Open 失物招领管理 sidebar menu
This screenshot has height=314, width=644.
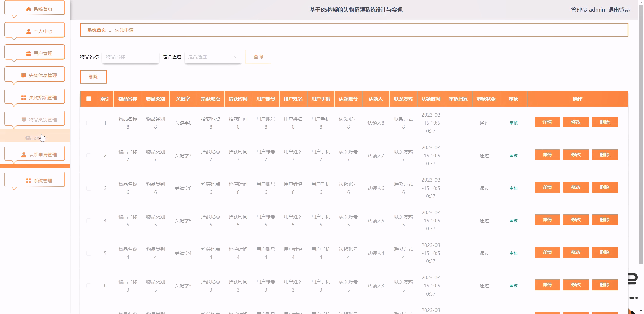35,97
